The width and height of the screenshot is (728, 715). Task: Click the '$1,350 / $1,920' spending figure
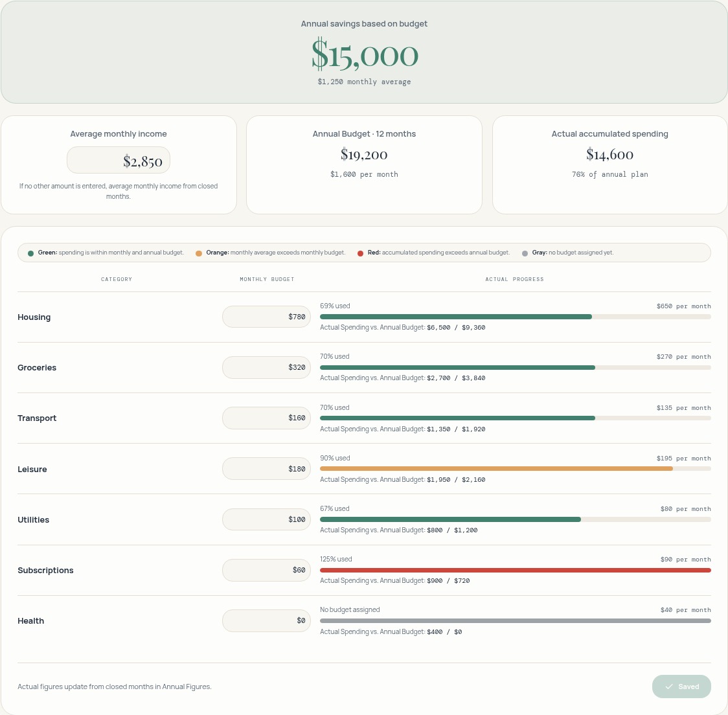(x=456, y=429)
